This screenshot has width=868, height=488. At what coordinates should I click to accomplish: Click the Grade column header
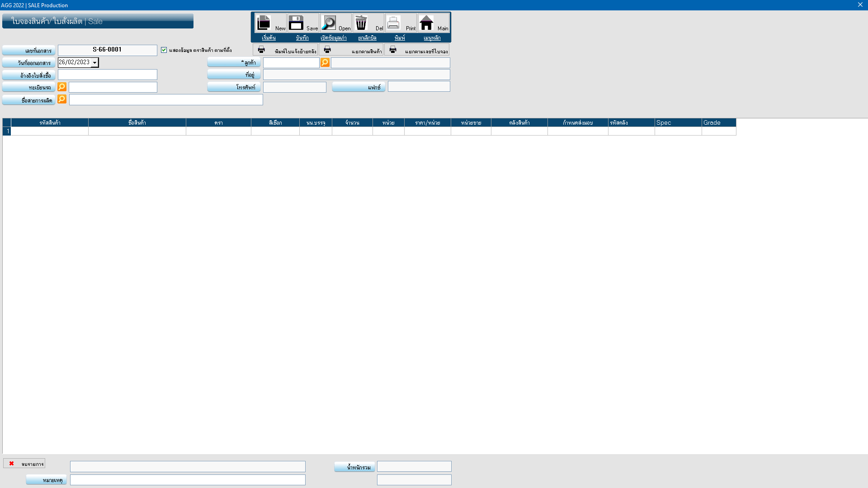pyautogui.click(x=718, y=122)
